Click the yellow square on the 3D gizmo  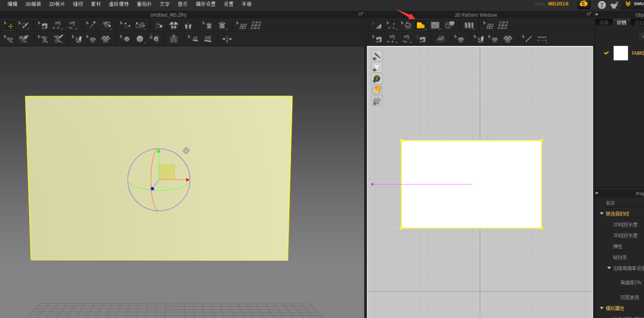tap(166, 172)
